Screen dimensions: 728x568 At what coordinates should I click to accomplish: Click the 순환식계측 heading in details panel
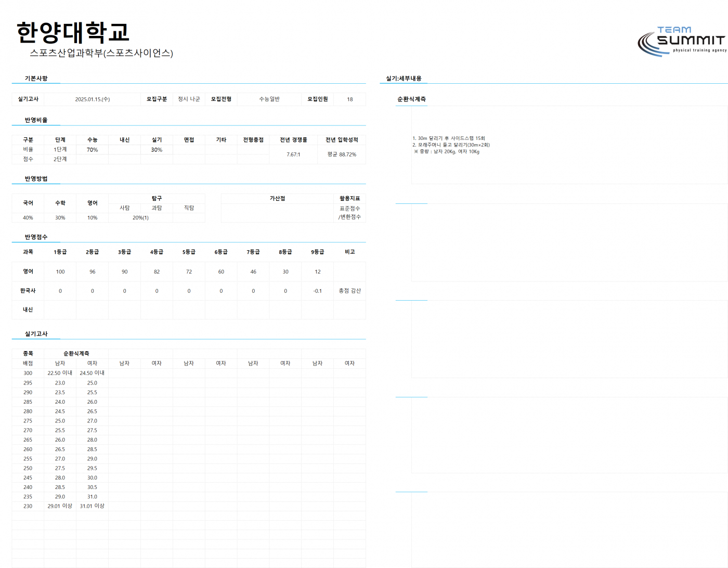pyautogui.click(x=411, y=99)
